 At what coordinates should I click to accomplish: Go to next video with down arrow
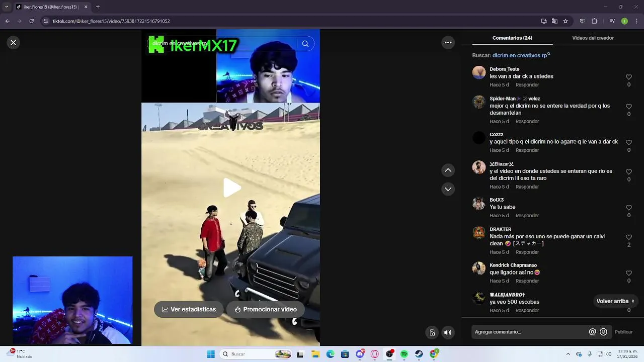pyautogui.click(x=448, y=189)
